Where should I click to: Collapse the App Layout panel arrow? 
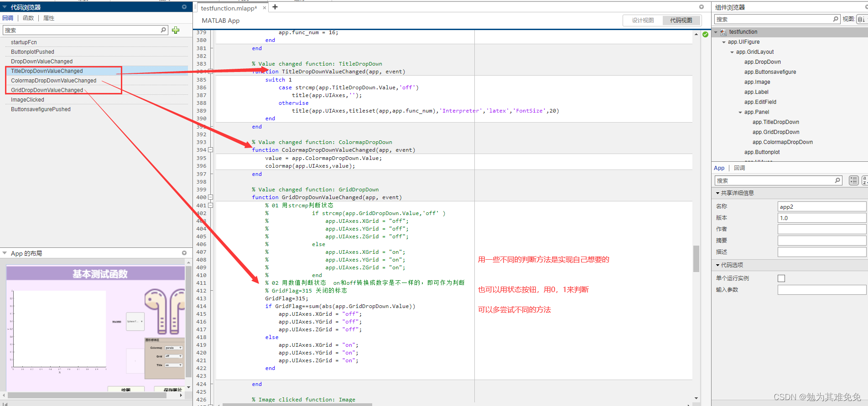pyautogui.click(x=5, y=253)
